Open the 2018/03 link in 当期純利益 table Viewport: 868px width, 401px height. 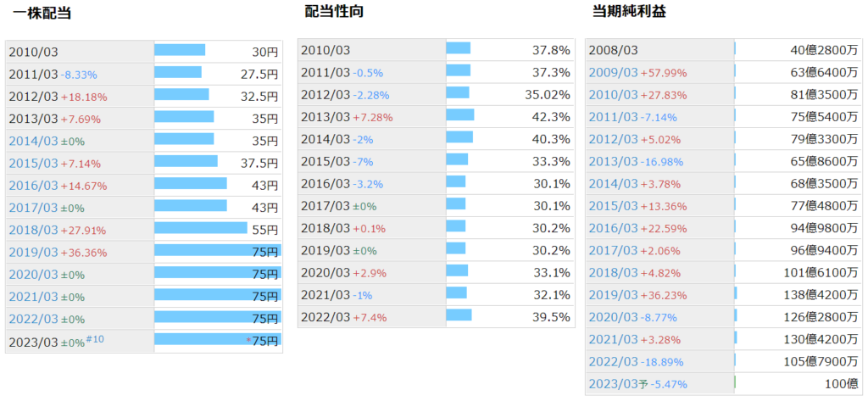(x=614, y=272)
